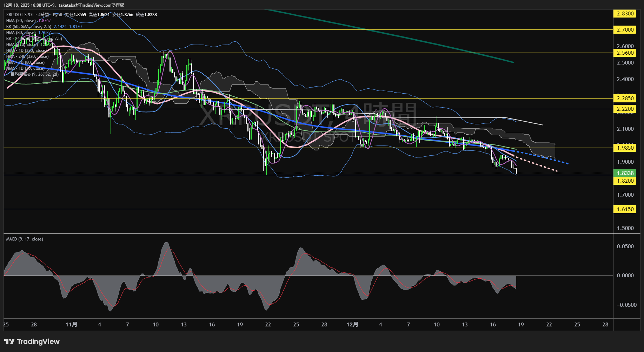
Task: Select the 1.9850 yellow price tag
Action: pos(625,148)
